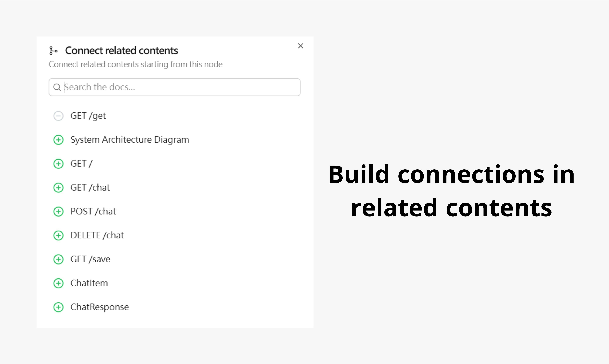Select the System Architecture Diagram entry
The height and width of the screenshot is (364, 609).
point(130,140)
